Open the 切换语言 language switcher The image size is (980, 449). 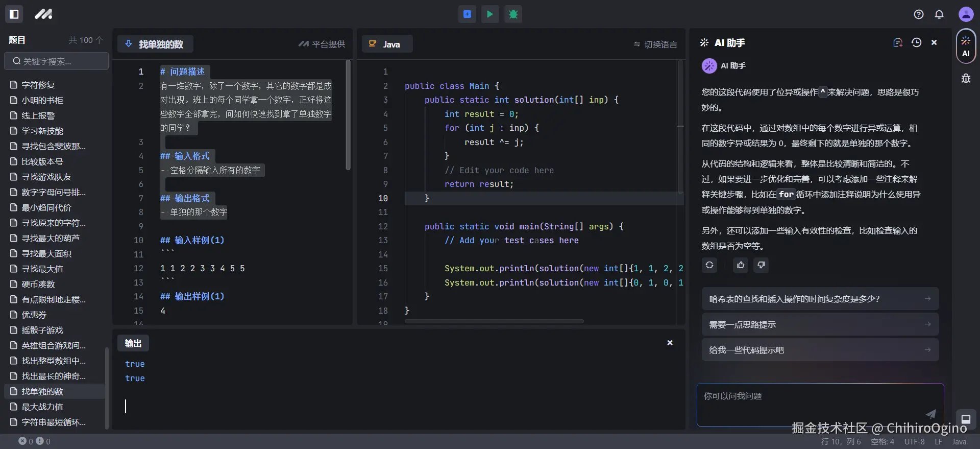[x=655, y=44]
